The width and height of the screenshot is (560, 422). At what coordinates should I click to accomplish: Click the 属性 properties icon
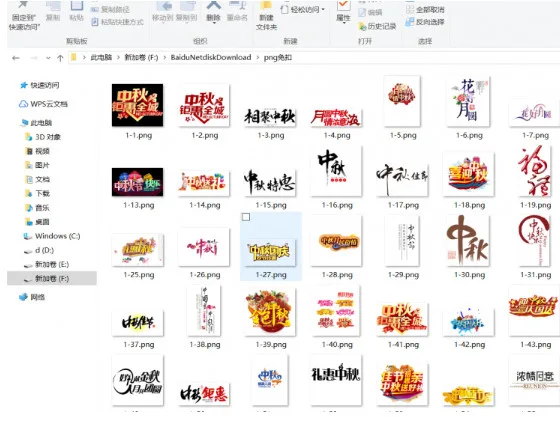(344, 5)
